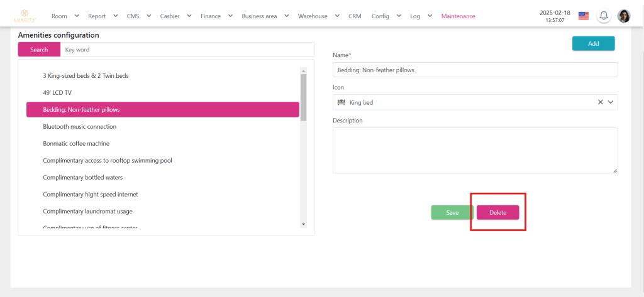Screen dimensions: 644x297
Task: Click the Add button
Action: [593, 43]
